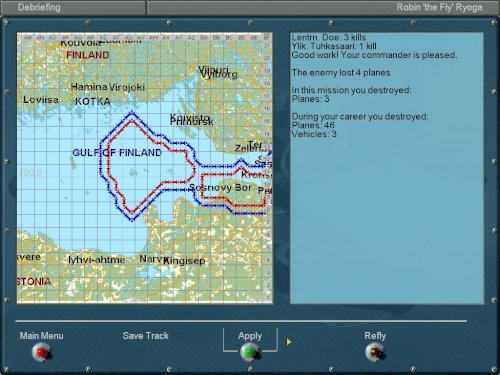Image resolution: width=500 pixels, height=375 pixels.
Task: Click the Koivisto/Primorsk label on map
Action: [x=191, y=119]
